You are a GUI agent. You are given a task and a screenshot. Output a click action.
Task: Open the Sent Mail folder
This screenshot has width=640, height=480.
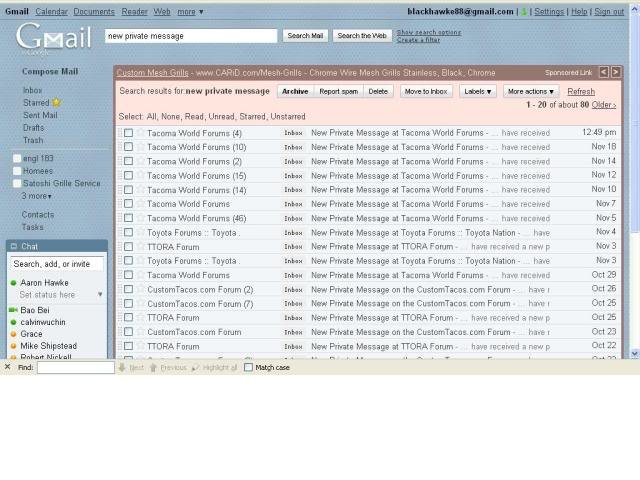coord(40,115)
